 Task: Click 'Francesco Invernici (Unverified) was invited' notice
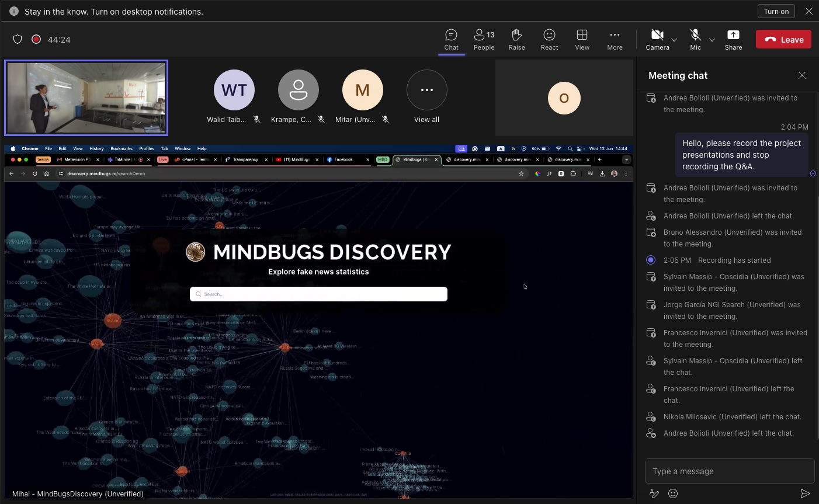(735, 339)
